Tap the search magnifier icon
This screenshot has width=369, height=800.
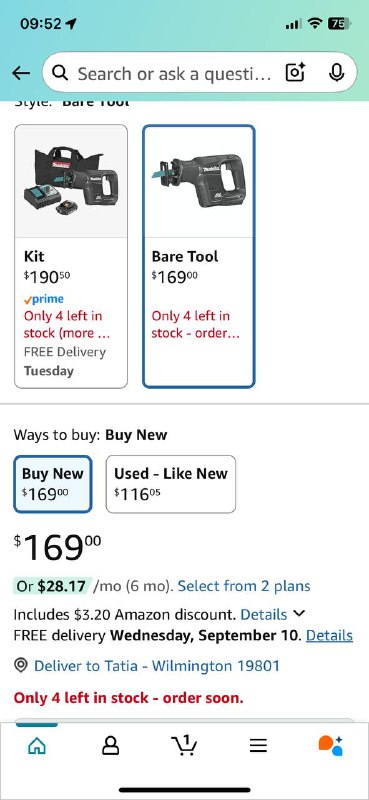[x=60, y=73]
